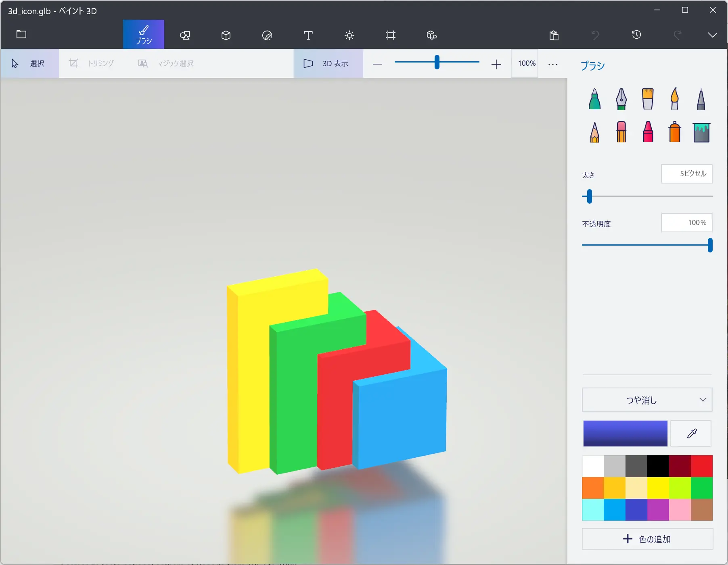Select the green Marker brush
The image size is (728, 565).
pyautogui.click(x=595, y=99)
